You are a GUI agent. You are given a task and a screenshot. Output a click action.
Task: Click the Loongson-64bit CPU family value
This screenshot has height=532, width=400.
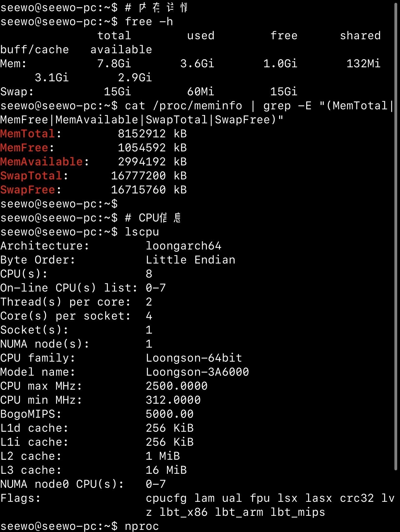pyautogui.click(x=194, y=358)
